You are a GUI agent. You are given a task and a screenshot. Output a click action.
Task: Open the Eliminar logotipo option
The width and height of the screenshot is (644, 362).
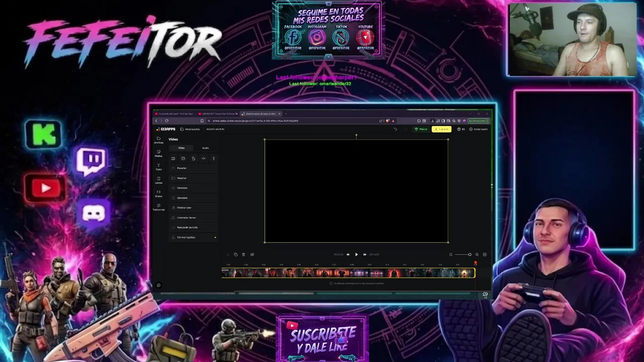(194, 237)
